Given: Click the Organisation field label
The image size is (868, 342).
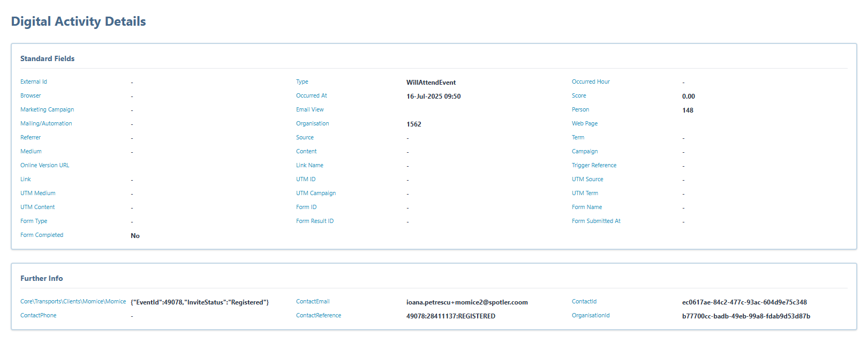Looking at the screenshot, I should coord(313,123).
